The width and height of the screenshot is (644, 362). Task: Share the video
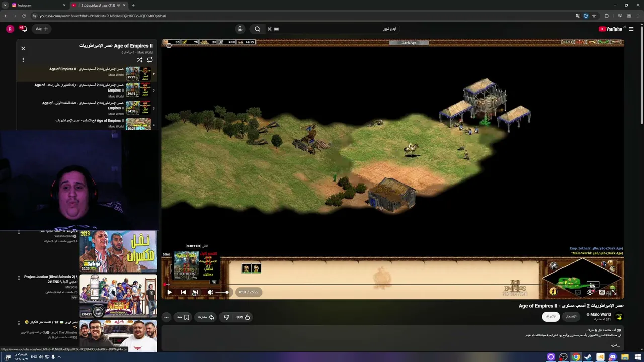point(206,317)
